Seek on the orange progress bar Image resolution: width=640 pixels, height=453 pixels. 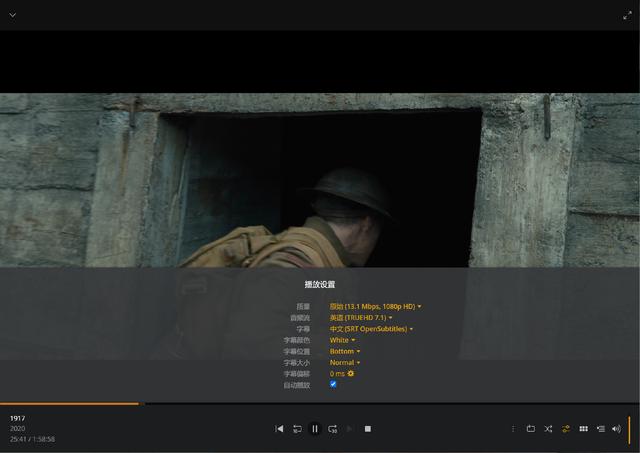point(320,404)
